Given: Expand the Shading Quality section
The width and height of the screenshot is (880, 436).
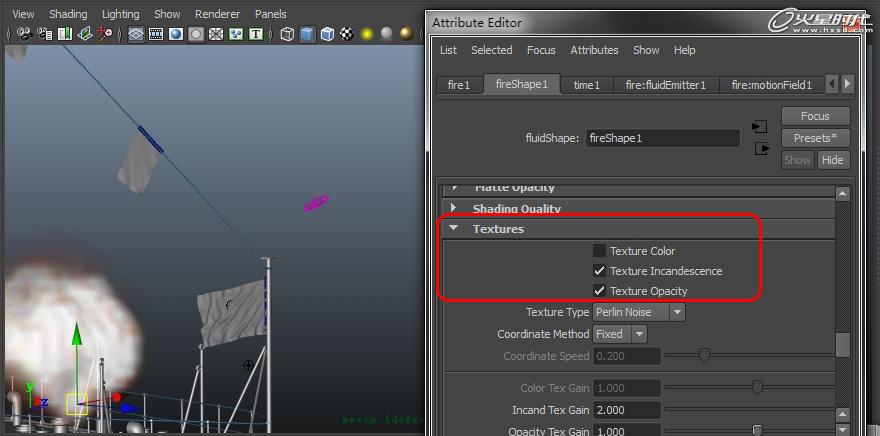Looking at the screenshot, I should pyautogui.click(x=454, y=208).
